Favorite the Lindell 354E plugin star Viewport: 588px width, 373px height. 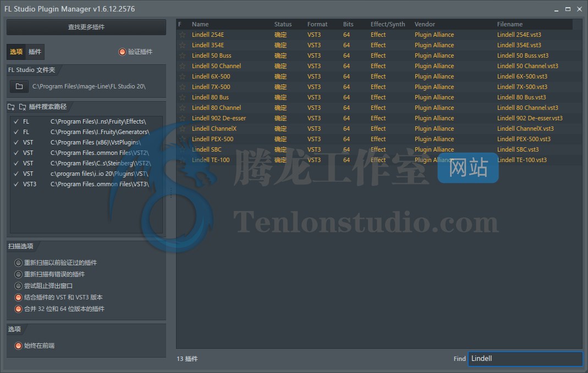point(183,45)
